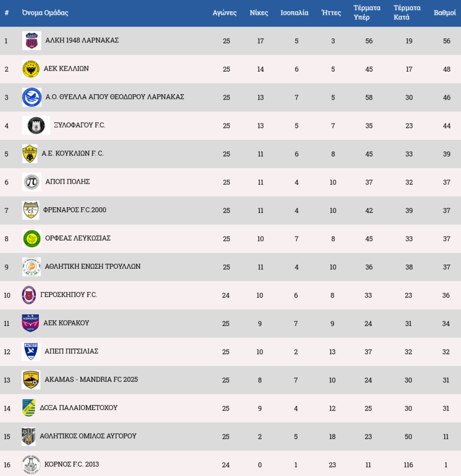
Task: Click the ΘΥΕΛΛΑ ΑΓΙΟΥ ΘΕΟΔΩΡΟΥ blue logo
Action: (x=31, y=97)
